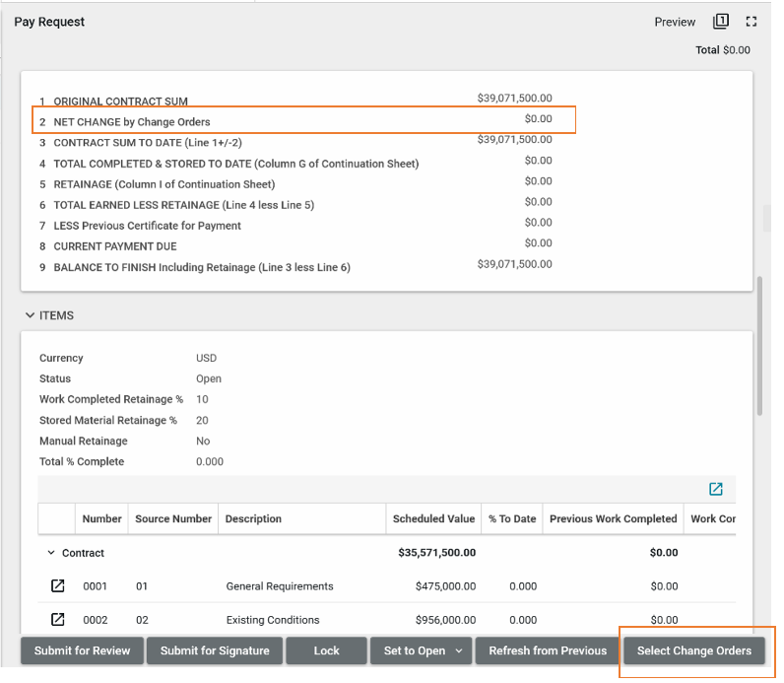Open General Requirements row detail icon
The width and height of the screenshot is (784, 683).
[x=58, y=586]
